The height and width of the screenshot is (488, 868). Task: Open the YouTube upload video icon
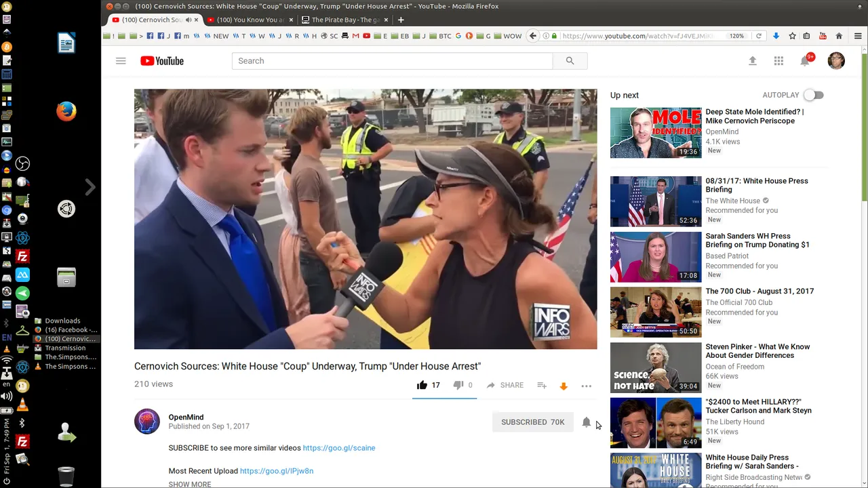[x=752, y=61]
